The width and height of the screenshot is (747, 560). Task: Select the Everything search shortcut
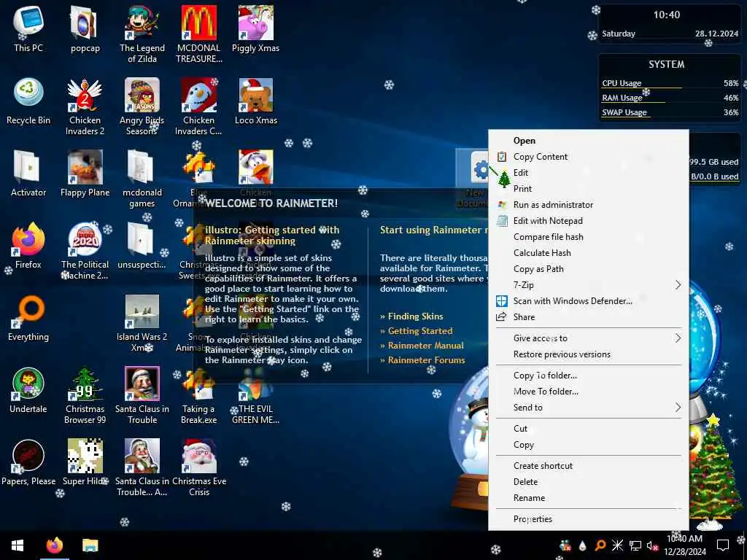point(28,318)
